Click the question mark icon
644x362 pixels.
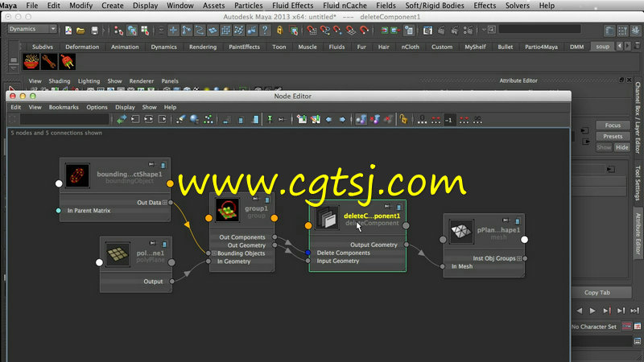[x=265, y=31]
